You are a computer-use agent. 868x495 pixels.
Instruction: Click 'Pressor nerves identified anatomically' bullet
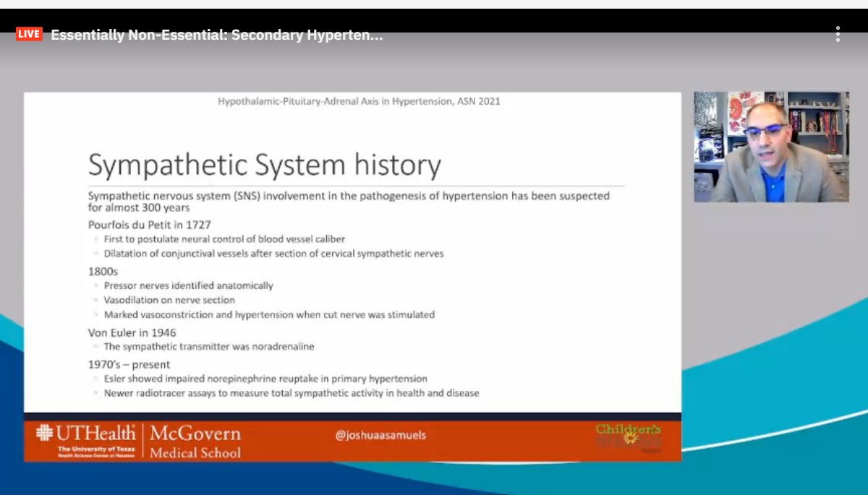pos(188,285)
